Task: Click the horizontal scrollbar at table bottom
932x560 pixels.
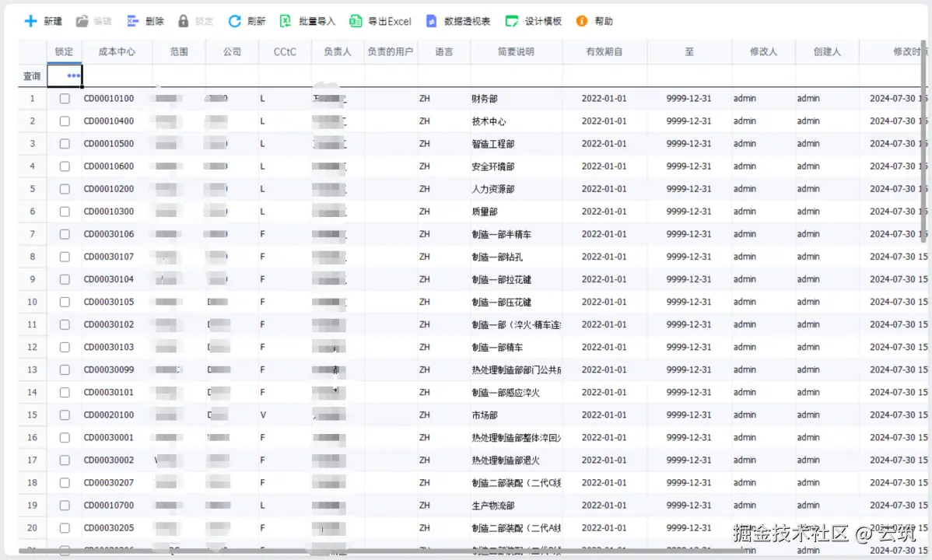Action: pos(380,551)
